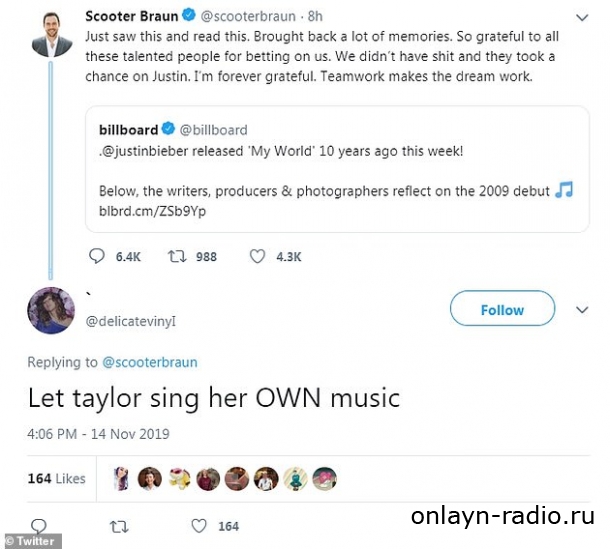This screenshot has height=549, width=610.
Task: Click the first liker avatar beside 164 Likes
Action: click(122, 478)
